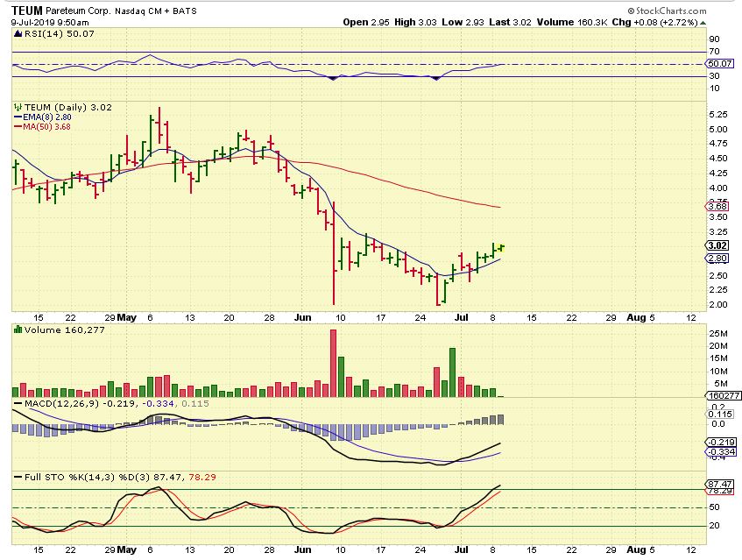This screenshot has height=560, width=742.
Task: Click the Chg +0.08 (+2.72%) value
Action: pyautogui.click(x=655, y=22)
